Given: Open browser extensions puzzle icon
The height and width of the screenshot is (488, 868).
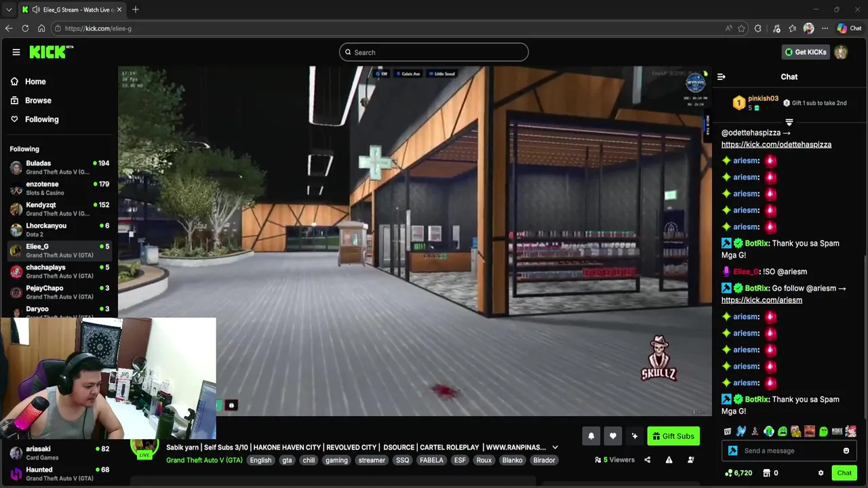Looking at the screenshot, I should pos(758,28).
